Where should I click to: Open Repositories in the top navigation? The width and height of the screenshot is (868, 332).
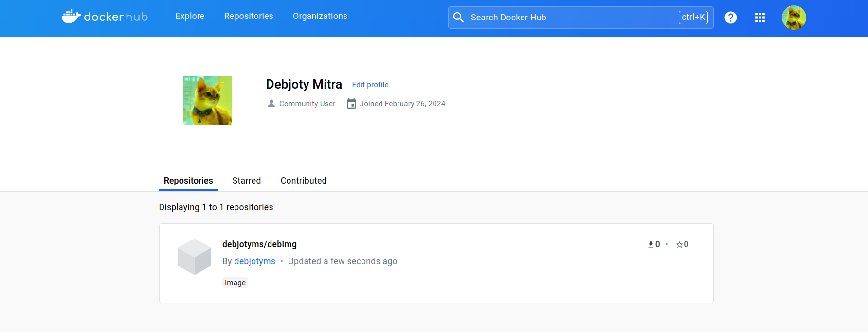tap(249, 16)
